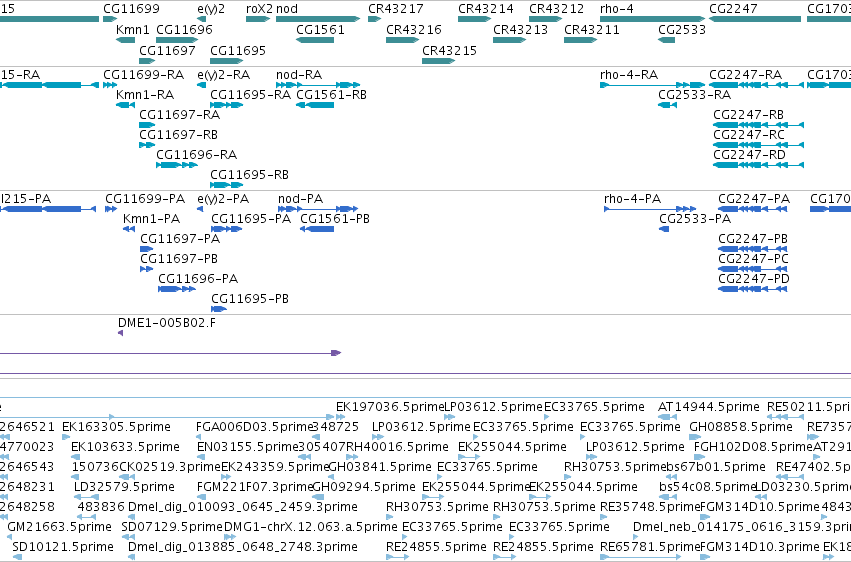Select the CG11697-PA protein label
Viewport: 851px width, 562px height.
coord(180,239)
